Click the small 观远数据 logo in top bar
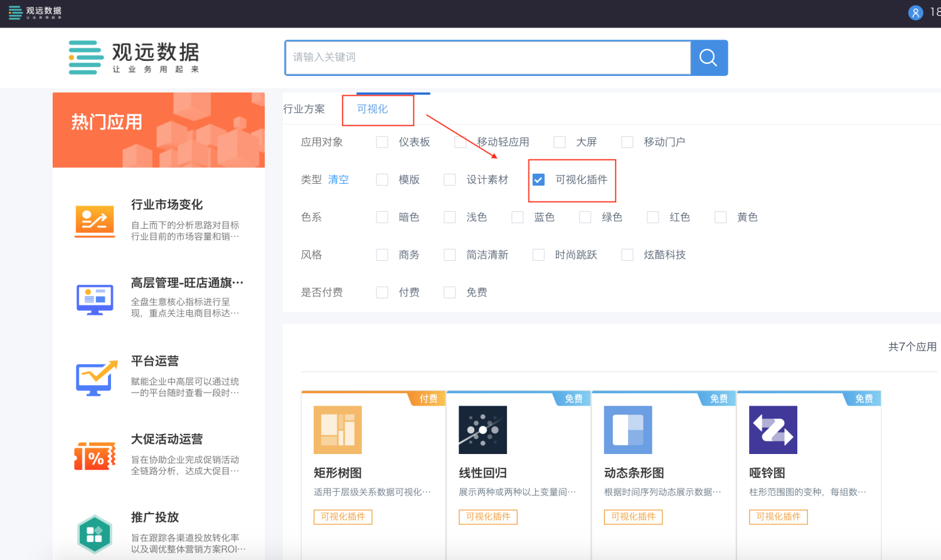 pyautogui.click(x=35, y=13)
